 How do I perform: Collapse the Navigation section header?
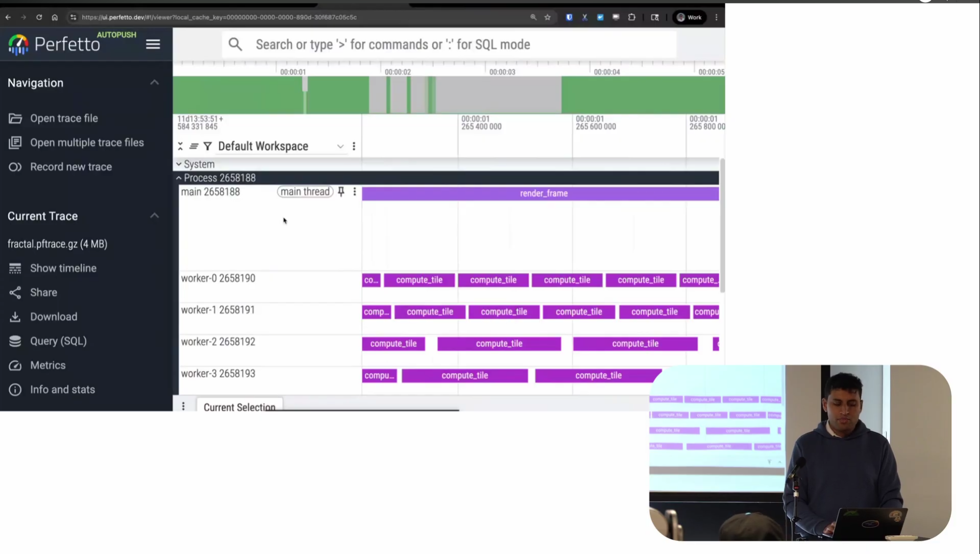[154, 82]
